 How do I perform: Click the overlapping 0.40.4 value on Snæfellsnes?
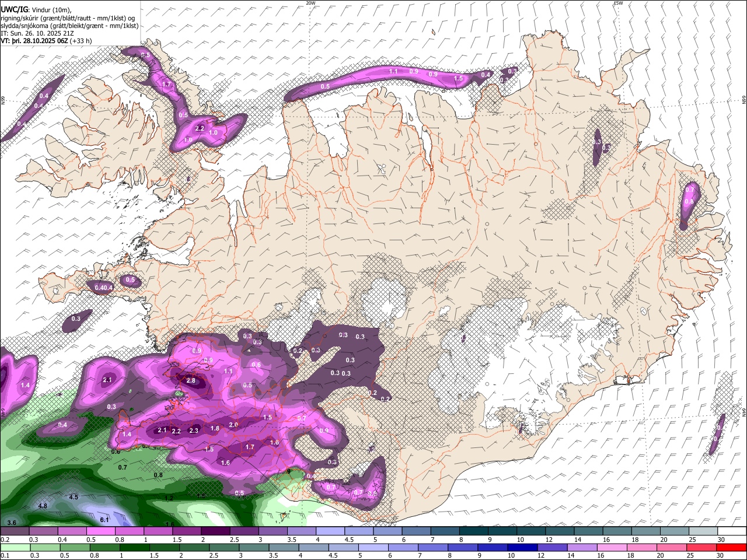coord(103,288)
